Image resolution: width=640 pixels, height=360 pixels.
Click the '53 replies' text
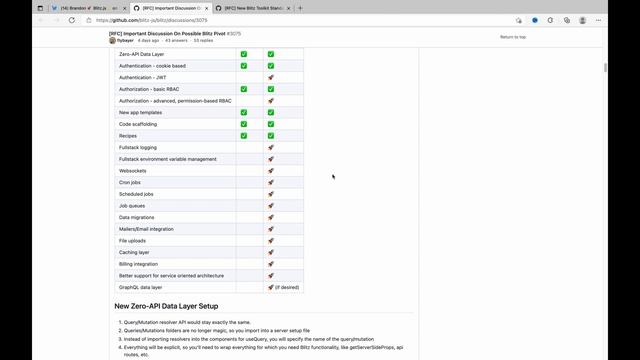203,40
